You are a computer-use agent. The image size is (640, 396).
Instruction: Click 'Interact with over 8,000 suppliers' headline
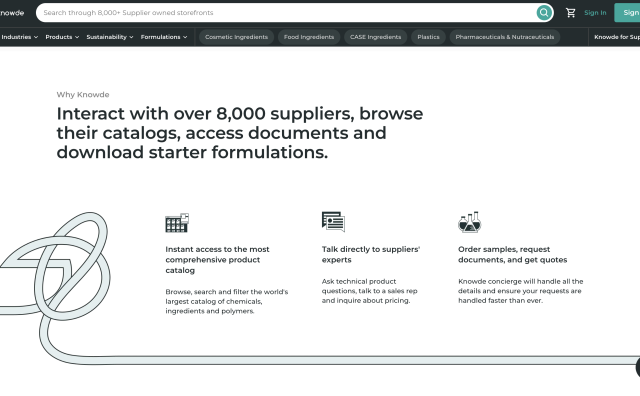(240, 133)
